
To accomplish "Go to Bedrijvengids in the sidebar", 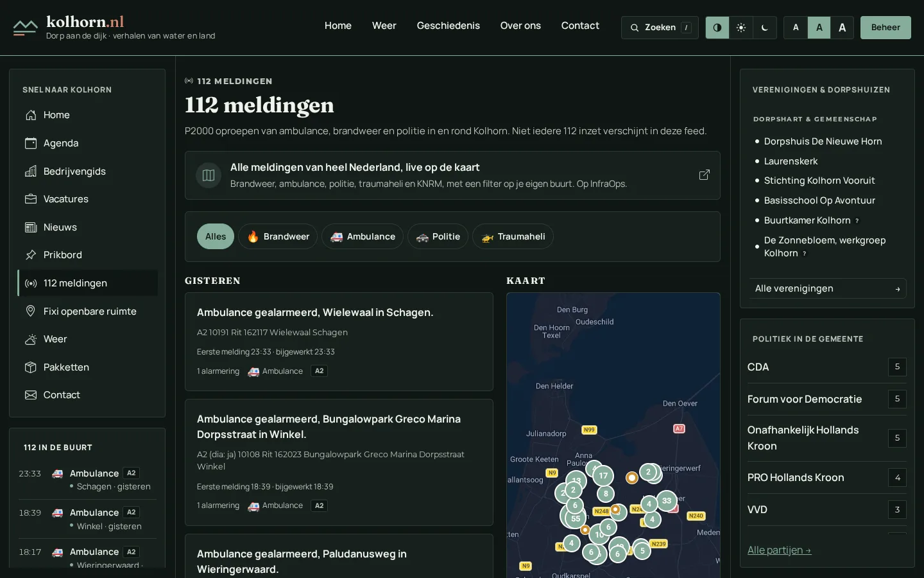I will (x=87, y=171).
